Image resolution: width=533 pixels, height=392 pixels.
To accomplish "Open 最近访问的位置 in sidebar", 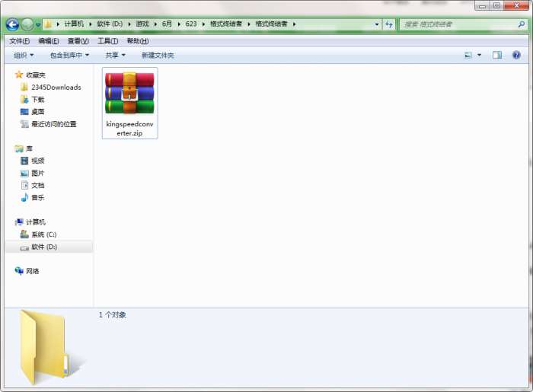I will 54,124.
